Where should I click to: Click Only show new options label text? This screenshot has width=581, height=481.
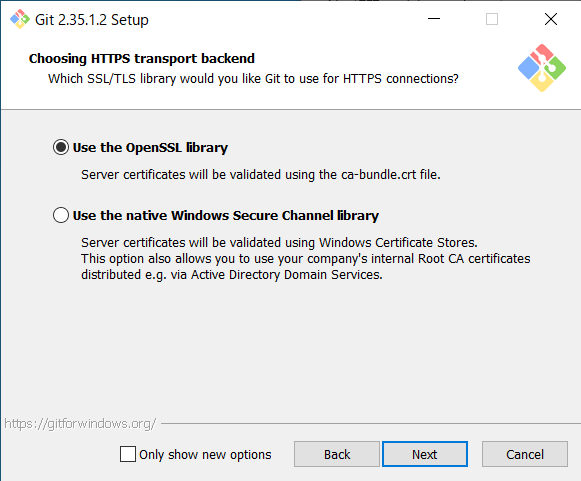click(205, 454)
